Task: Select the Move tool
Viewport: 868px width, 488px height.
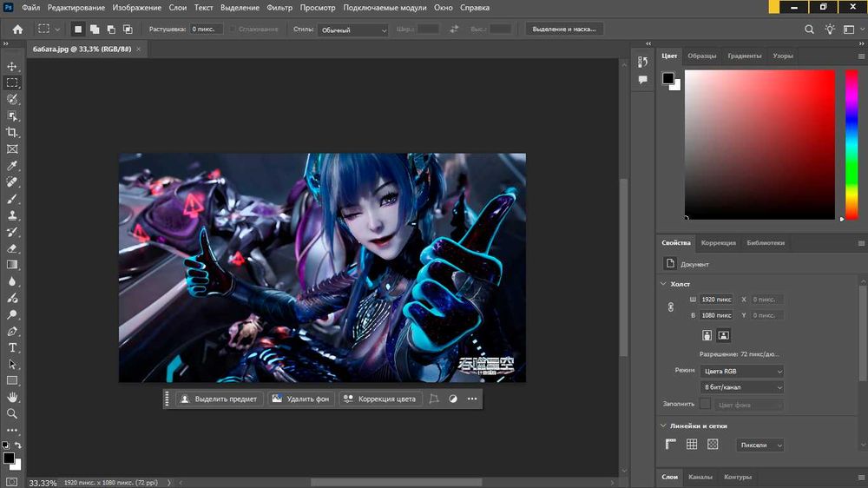Action: point(12,66)
